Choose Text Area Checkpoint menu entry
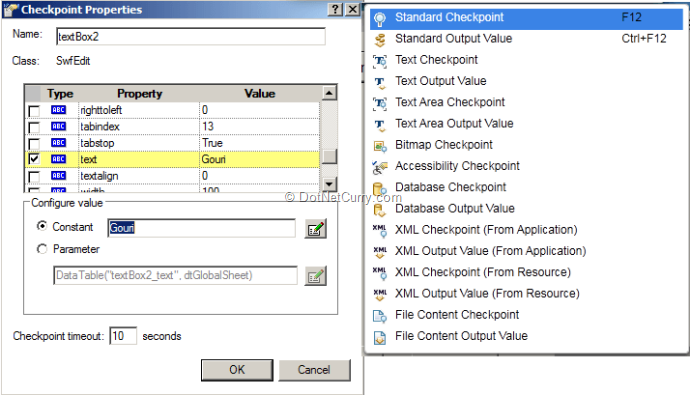690x395 pixels. coord(526,103)
